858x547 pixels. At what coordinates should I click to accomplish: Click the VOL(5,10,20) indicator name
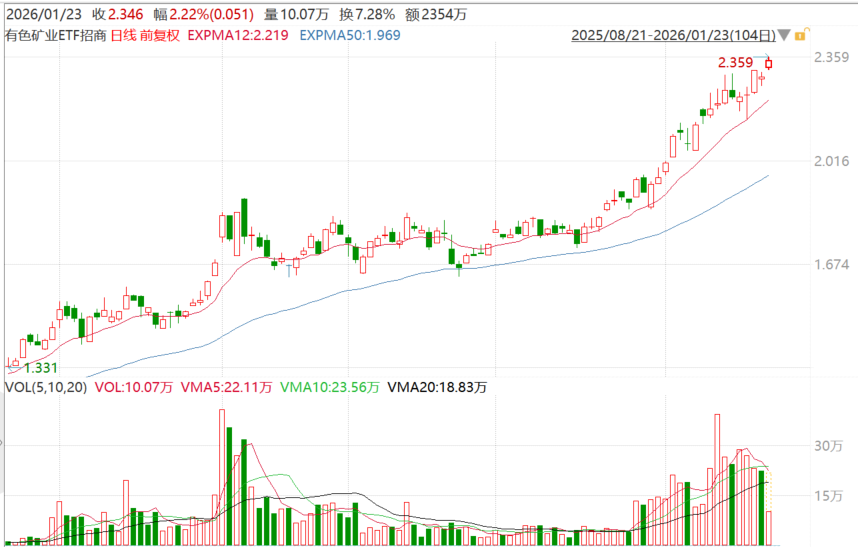click(44, 387)
